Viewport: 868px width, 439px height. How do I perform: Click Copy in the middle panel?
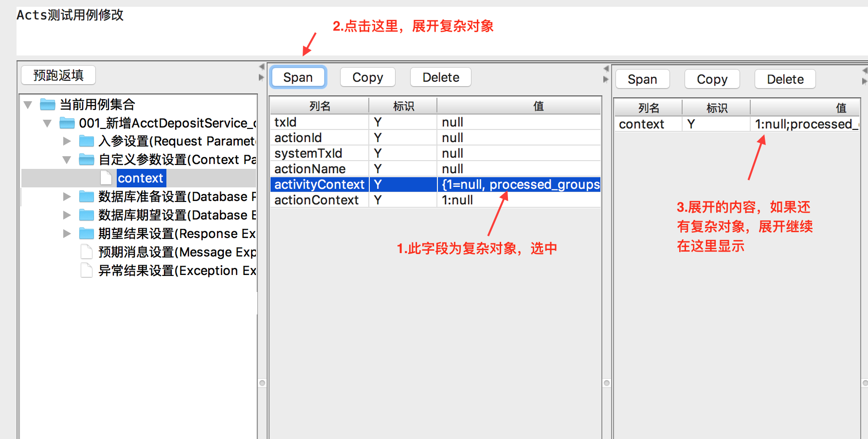pos(367,77)
